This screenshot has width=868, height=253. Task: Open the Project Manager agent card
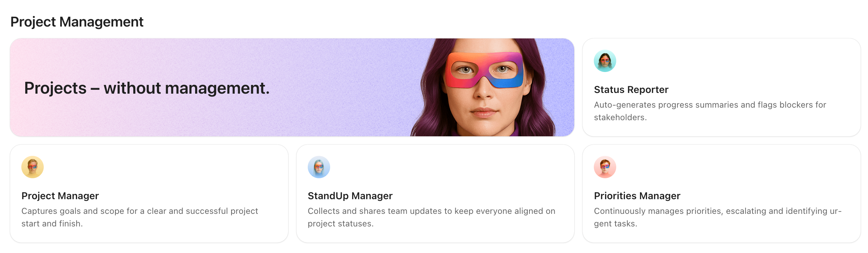pyautogui.click(x=149, y=194)
